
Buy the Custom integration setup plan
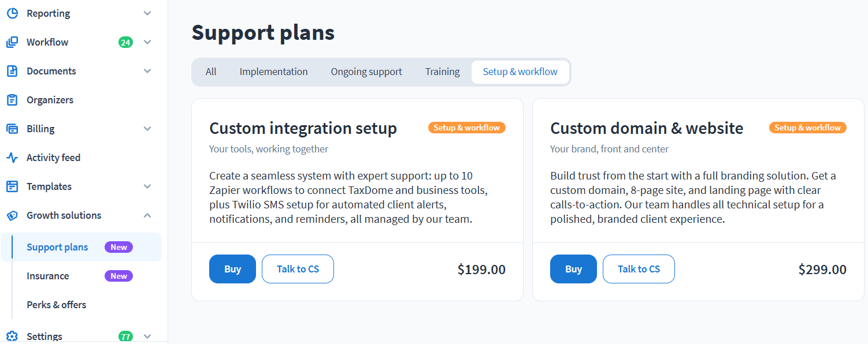pyautogui.click(x=232, y=269)
